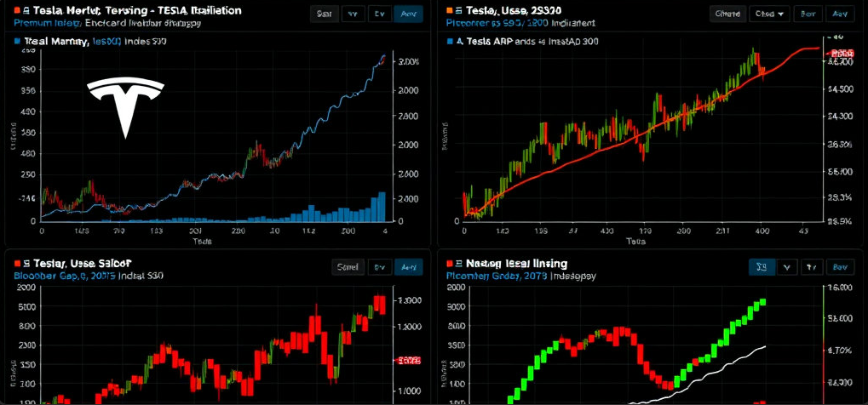This screenshot has width=868, height=405.
Task: Click the red price tag on the top-right chart axis
Action: 841,53
